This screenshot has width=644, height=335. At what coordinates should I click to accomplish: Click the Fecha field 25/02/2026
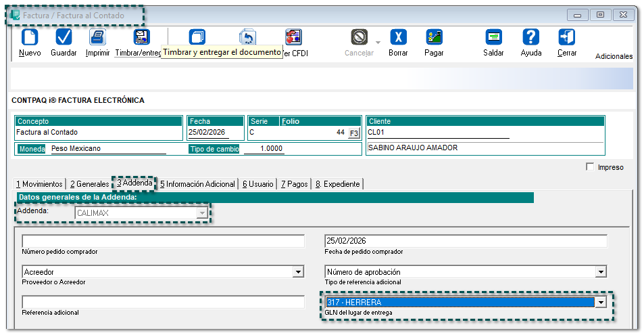tap(209, 133)
